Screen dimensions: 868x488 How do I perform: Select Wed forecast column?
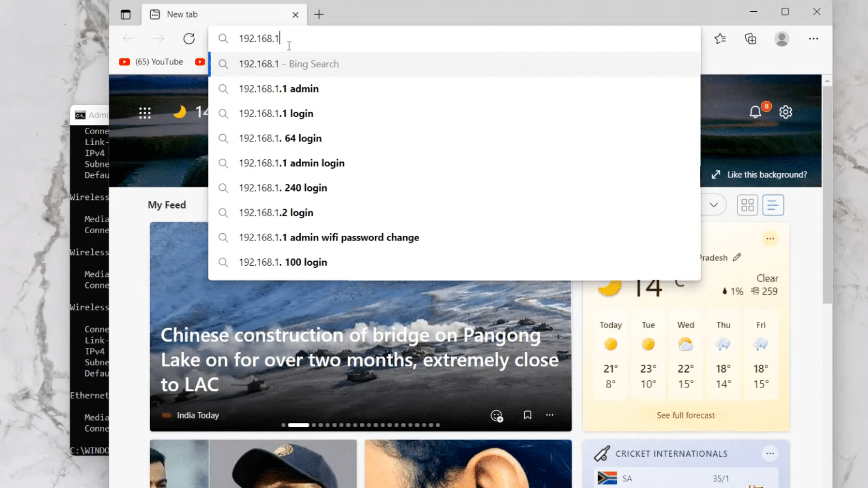pyautogui.click(x=686, y=354)
